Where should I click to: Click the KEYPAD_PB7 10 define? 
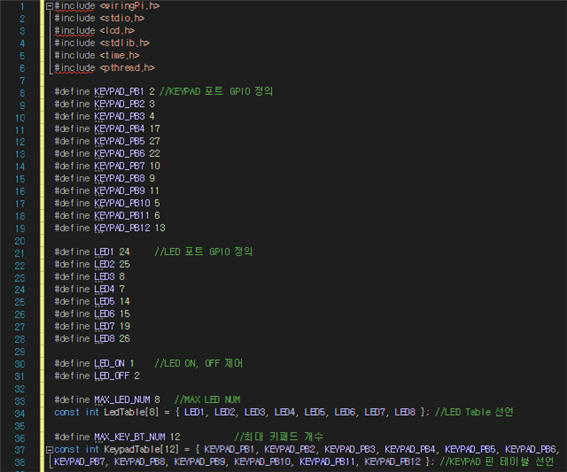tap(107, 166)
